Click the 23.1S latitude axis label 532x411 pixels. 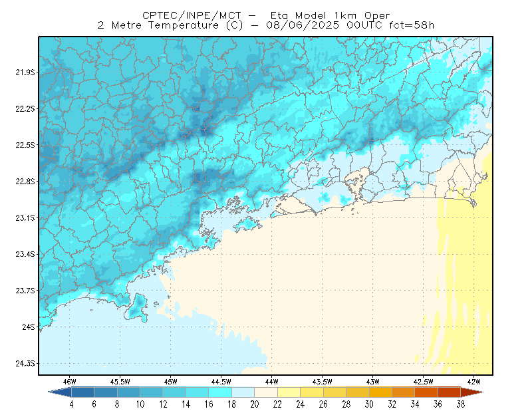coord(25,217)
